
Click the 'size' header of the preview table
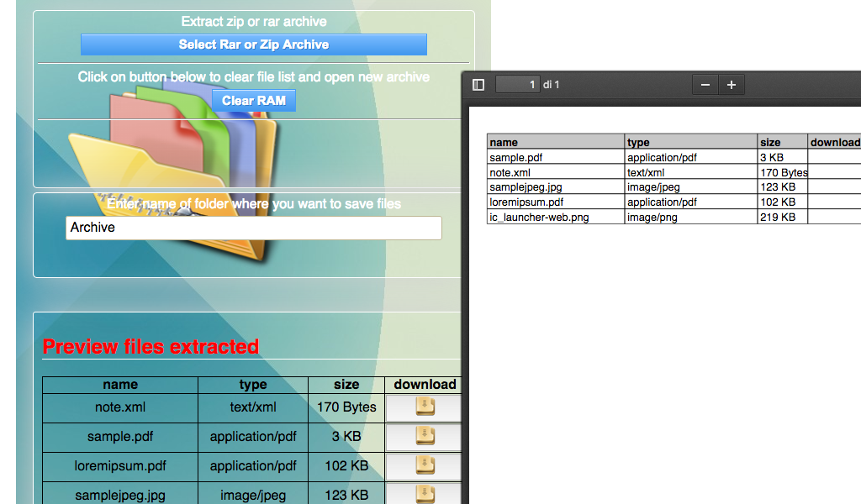346,384
